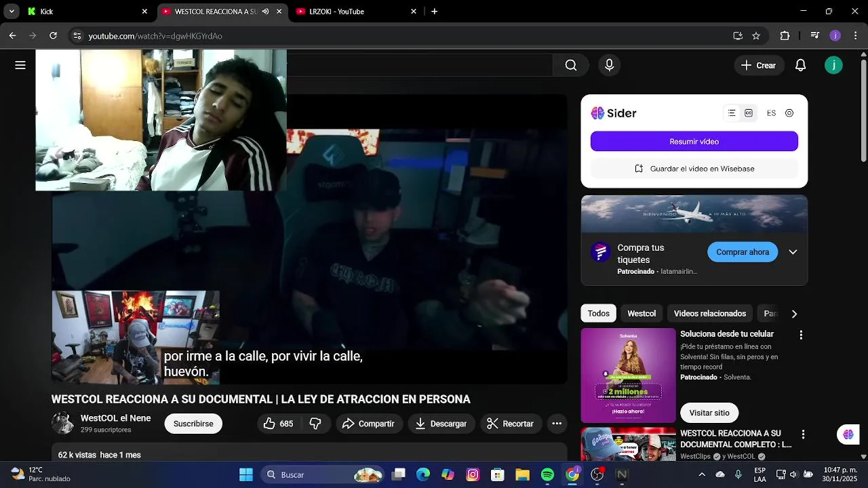Go back in browser history

coord(13,36)
